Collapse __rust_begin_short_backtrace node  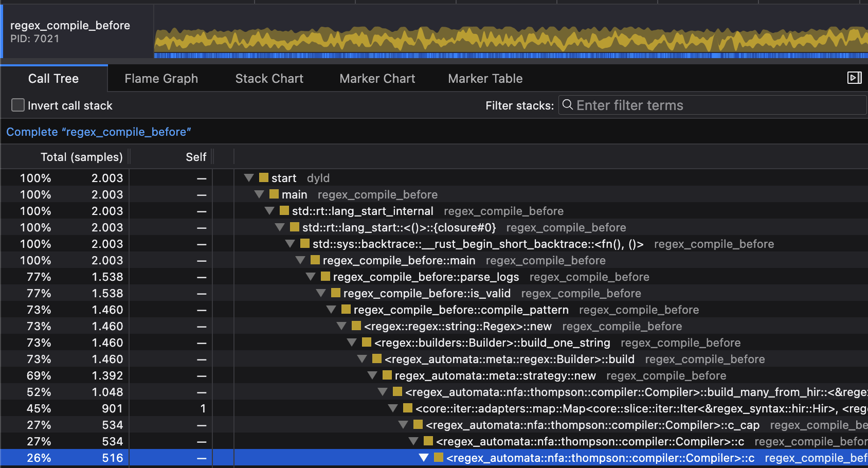point(290,243)
